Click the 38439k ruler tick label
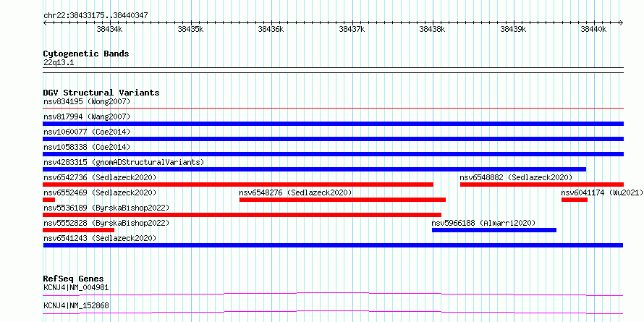Viewport: 644px width, 322px height. [x=514, y=29]
